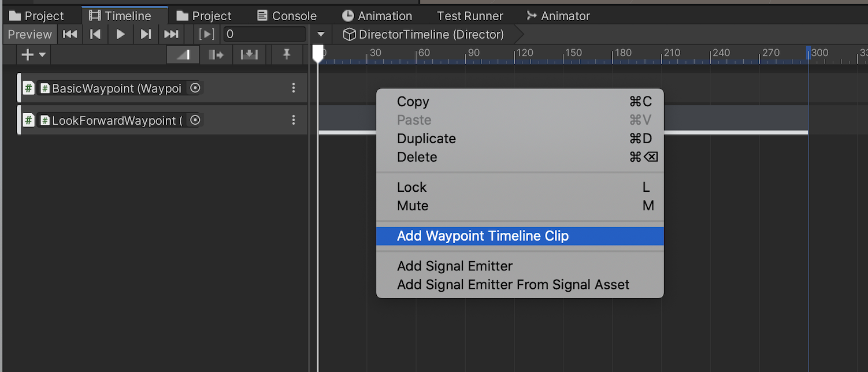
Task: Toggle the play range mode icon
Action: pyautogui.click(x=206, y=34)
